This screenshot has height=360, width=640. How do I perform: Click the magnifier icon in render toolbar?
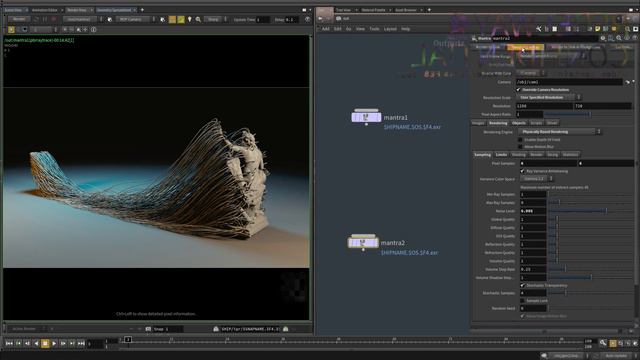pyautogui.click(x=198, y=19)
